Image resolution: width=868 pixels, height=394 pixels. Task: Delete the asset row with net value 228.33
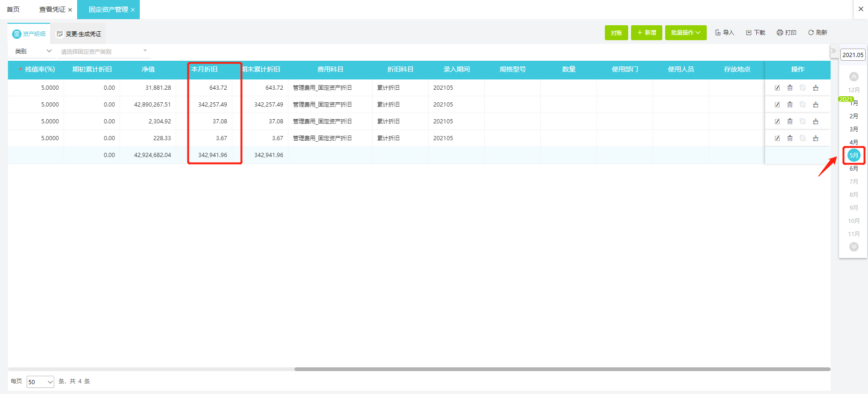point(790,138)
